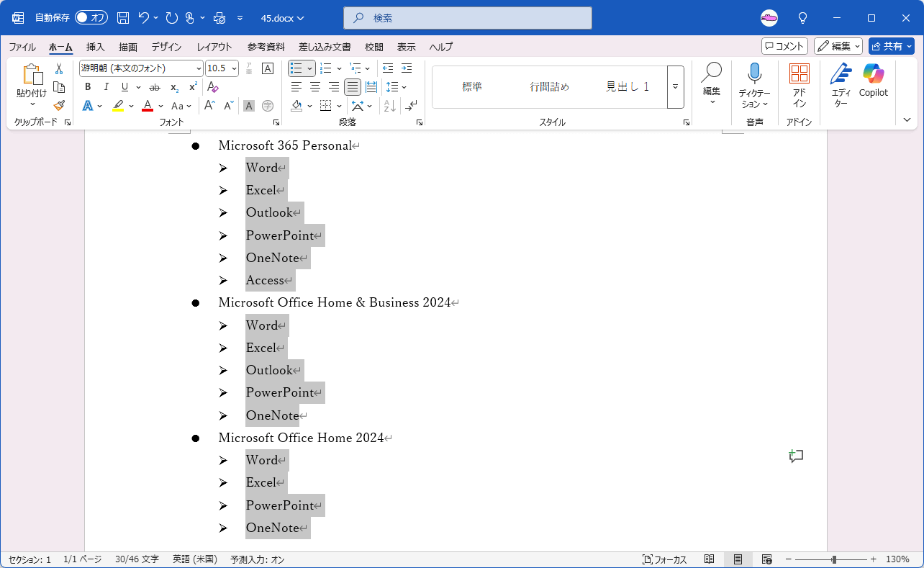Align text to the right
Image resolution: width=924 pixels, height=568 pixels.
click(x=334, y=87)
